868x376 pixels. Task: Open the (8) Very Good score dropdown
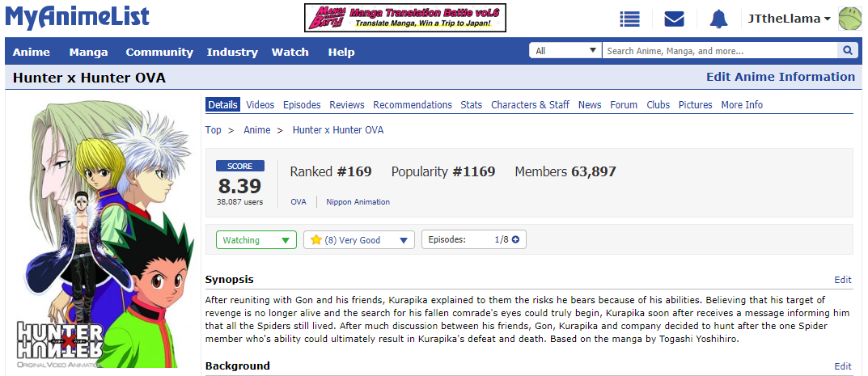coord(360,240)
